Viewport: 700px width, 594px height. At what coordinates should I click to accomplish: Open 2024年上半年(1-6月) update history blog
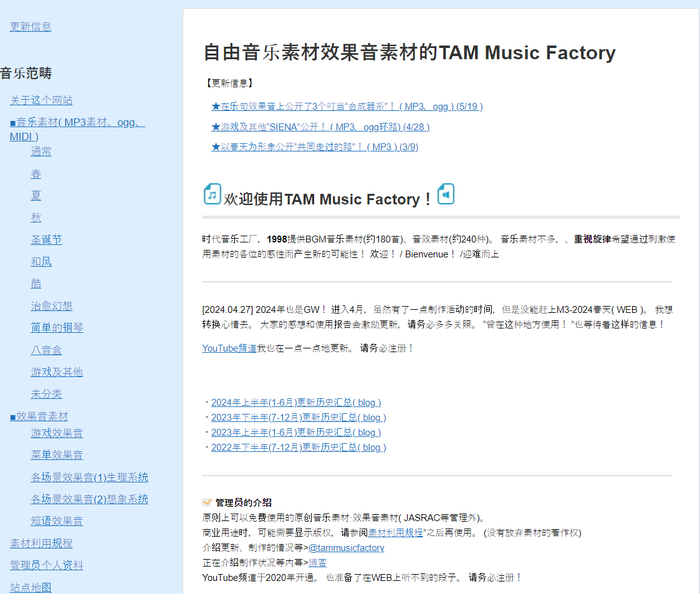click(x=296, y=403)
